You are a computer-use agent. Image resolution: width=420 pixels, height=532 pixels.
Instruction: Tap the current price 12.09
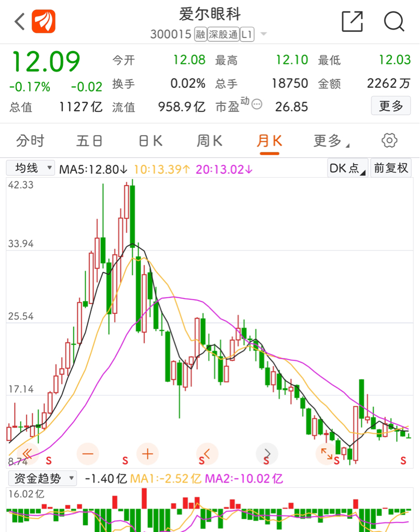tap(46, 62)
